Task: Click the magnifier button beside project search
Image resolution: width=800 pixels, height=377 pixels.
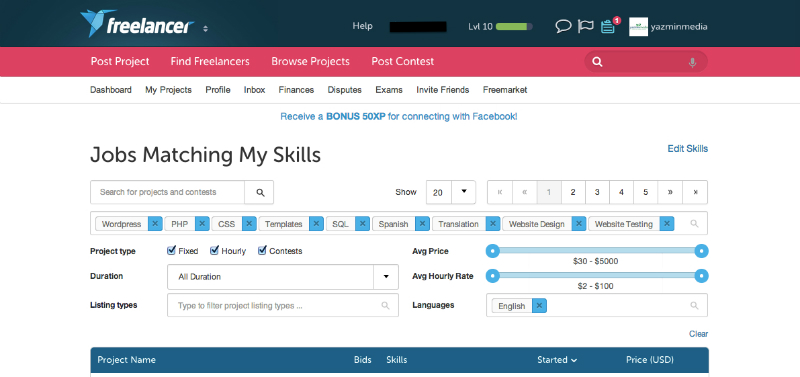Action: click(x=260, y=192)
